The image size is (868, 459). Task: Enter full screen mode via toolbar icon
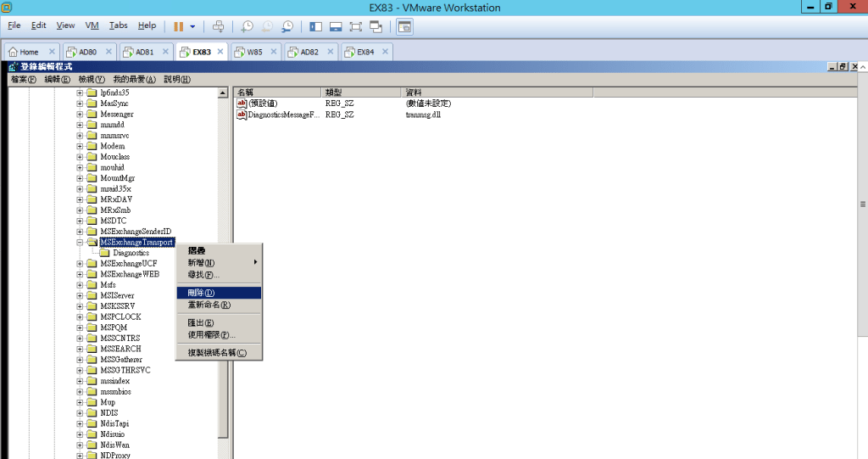[355, 26]
